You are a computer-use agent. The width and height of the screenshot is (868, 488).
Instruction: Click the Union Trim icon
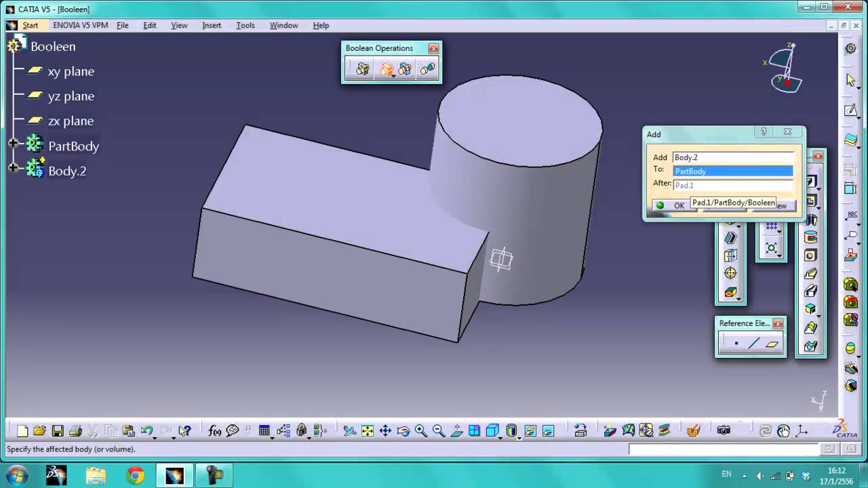(x=405, y=69)
